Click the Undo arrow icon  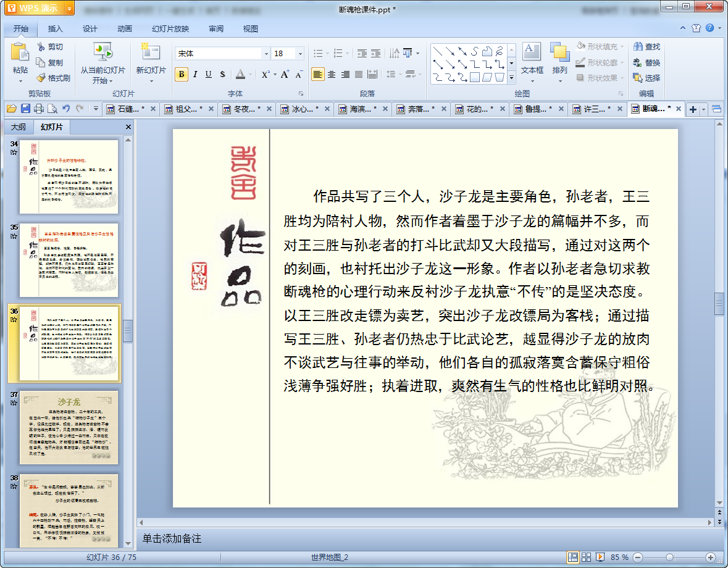[66, 109]
